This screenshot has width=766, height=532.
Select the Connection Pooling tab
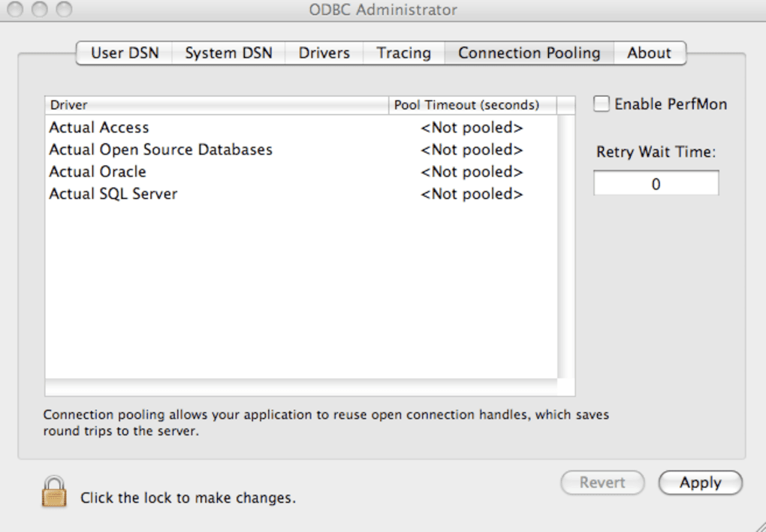click(529, 53)
